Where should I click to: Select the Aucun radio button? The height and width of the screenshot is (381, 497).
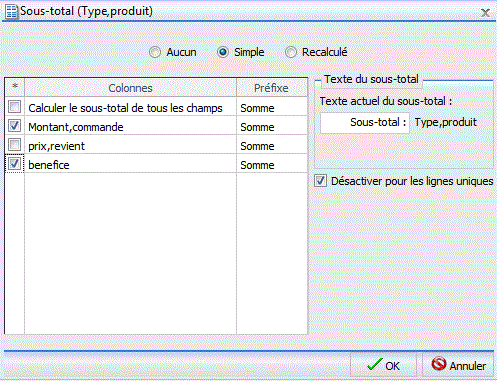coord(155,52)
